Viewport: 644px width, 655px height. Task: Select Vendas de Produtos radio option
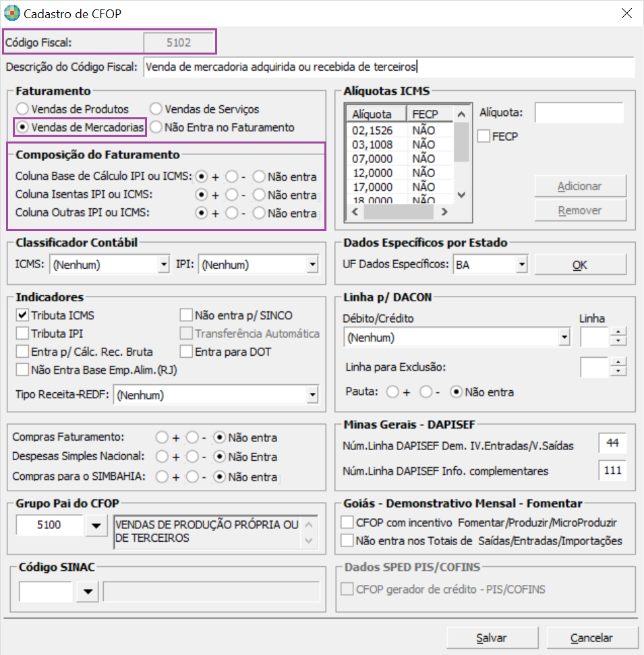click(23, 108)
